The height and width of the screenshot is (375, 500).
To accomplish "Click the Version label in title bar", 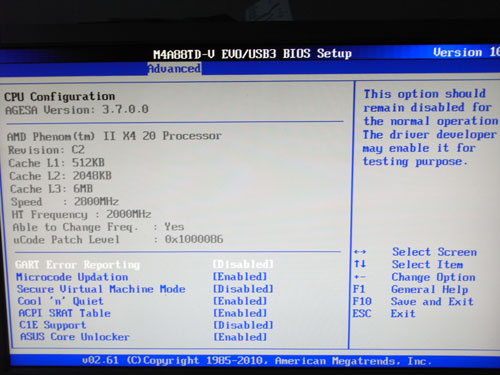I will 466,52.
